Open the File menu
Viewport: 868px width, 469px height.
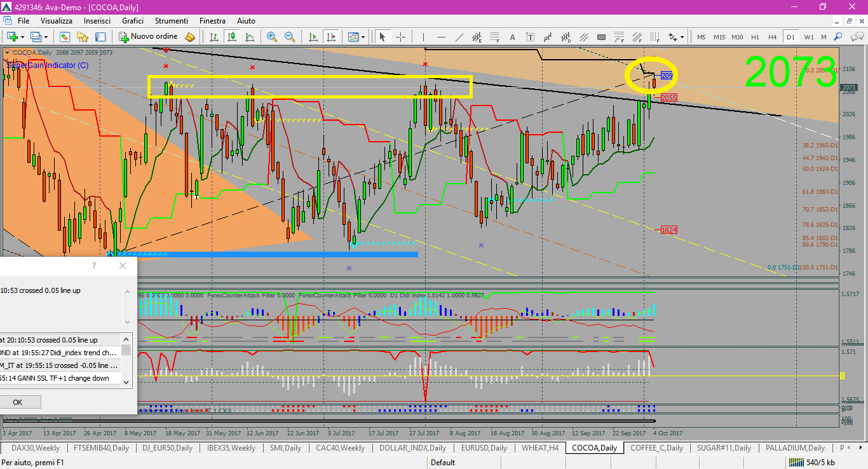click(x=24, y=21)
